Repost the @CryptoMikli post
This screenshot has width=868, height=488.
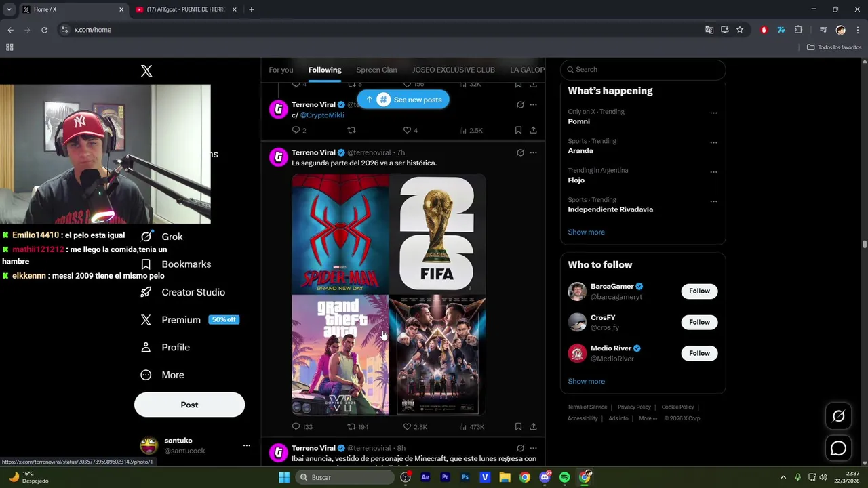click(x=351, y=130)
